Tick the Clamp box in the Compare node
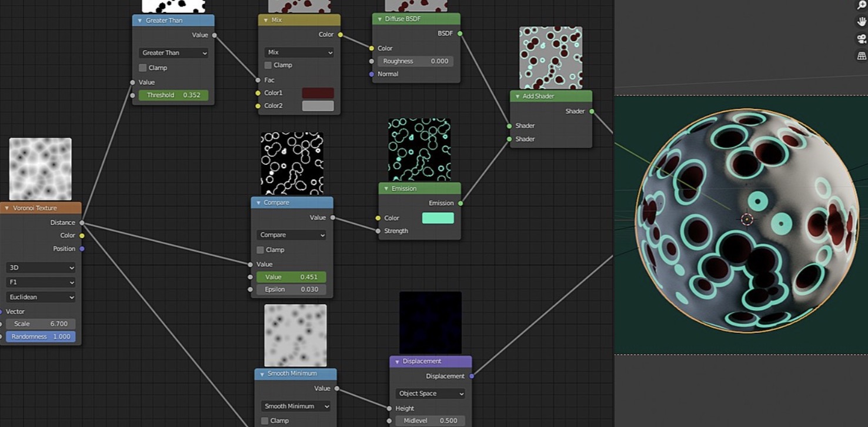Screen dimensions: 868x427 pyautogui.click(x=261, y=250)
